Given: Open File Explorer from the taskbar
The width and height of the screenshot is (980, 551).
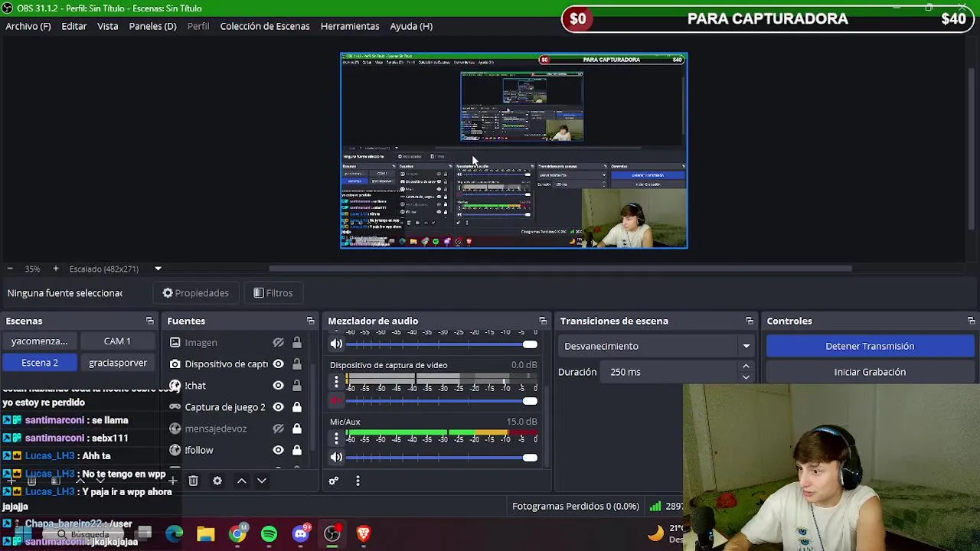Looking at the screenshot, I should point(206,533).
